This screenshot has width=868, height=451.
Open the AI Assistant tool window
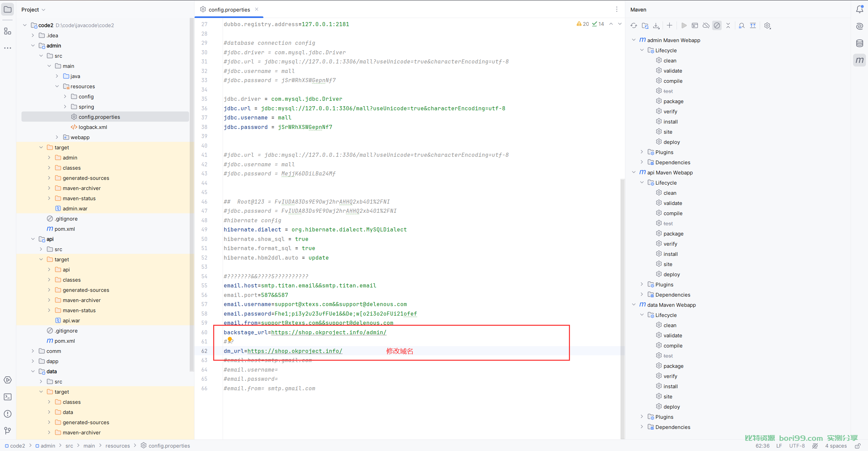point(860,26)
